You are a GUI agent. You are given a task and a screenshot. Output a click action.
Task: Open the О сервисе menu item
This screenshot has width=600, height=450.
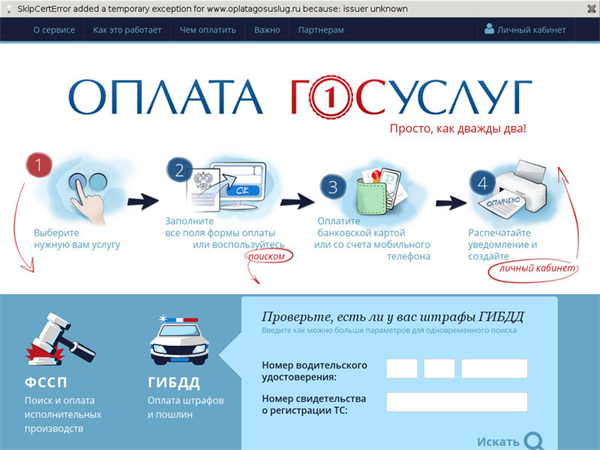[x=52, y=30]
